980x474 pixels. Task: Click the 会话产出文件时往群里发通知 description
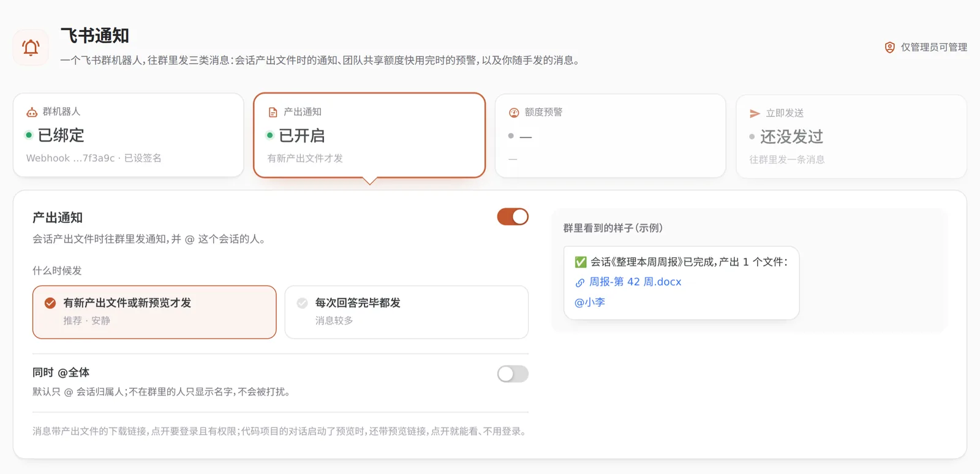[150, 239]
